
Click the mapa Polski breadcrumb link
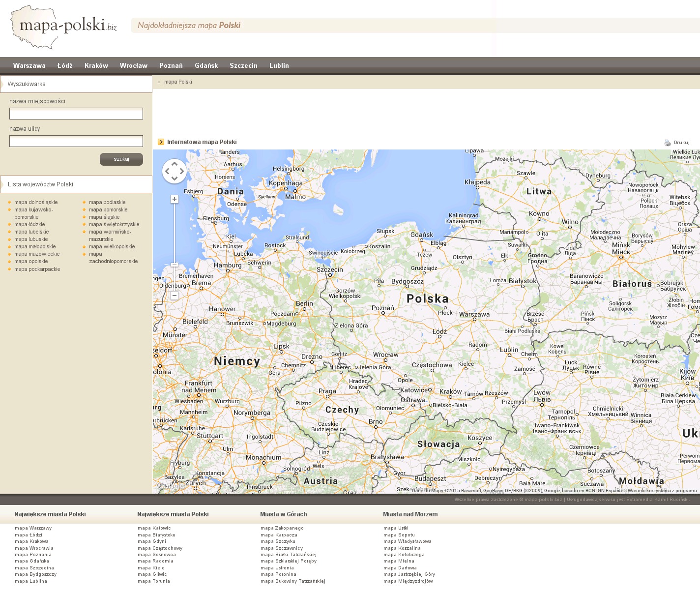pyautogui.click(x=178, y=82)
